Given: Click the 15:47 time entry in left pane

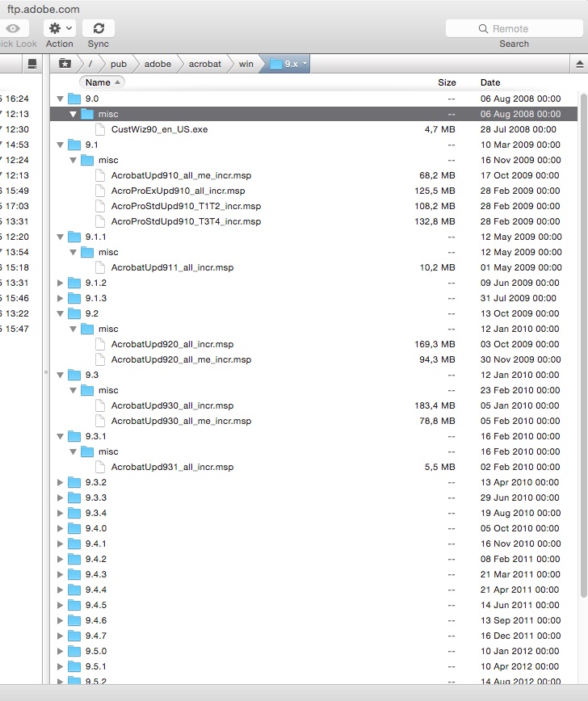Looking at the screenshot, I should (17, 329).
